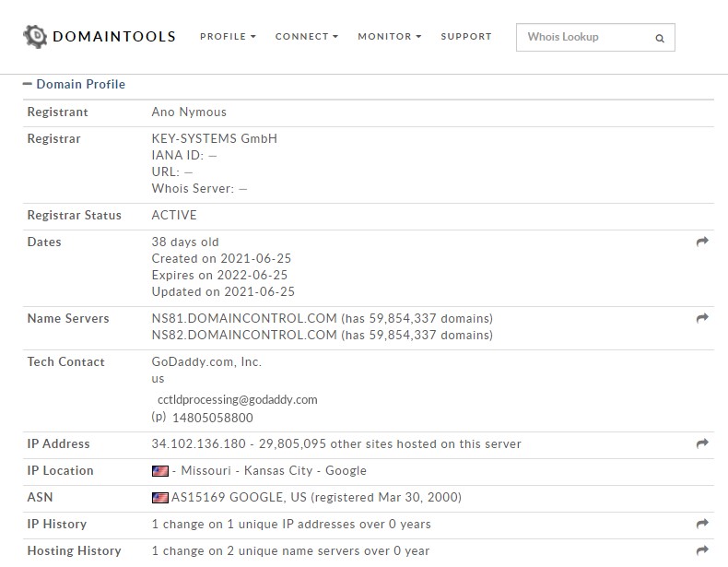Click the 38 days old text
This screenshot has width=728, height=567.
click(185, 242)
